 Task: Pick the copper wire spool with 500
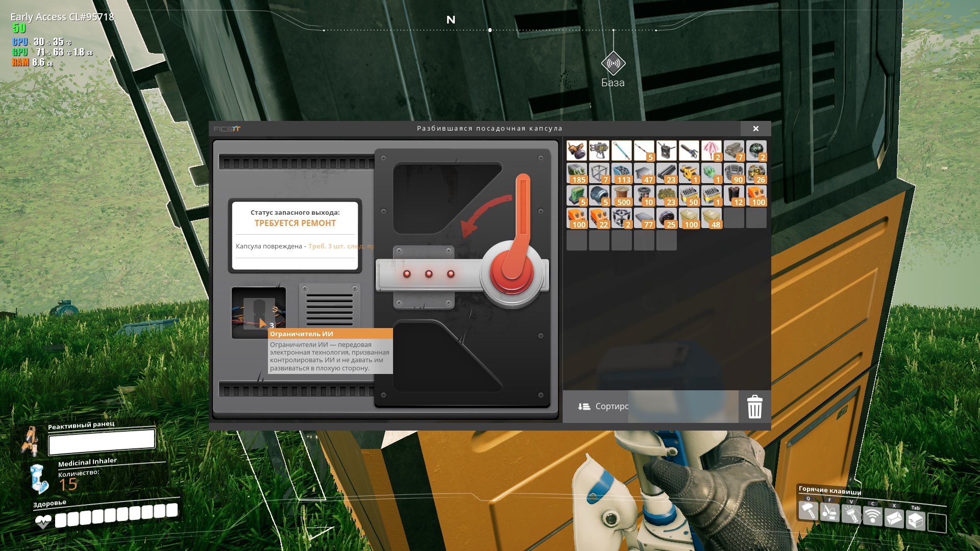(x=621, y=196)
